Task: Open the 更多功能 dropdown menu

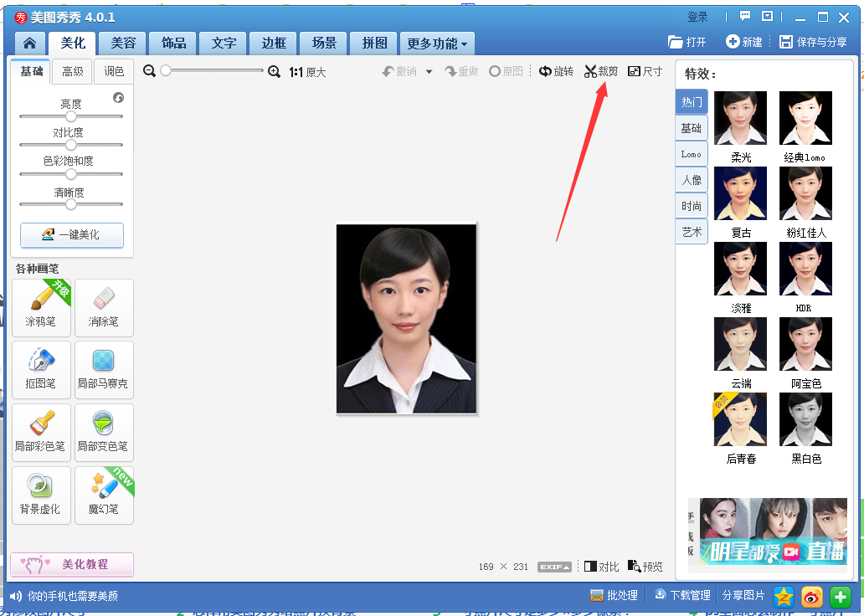Action: (437, 44)
